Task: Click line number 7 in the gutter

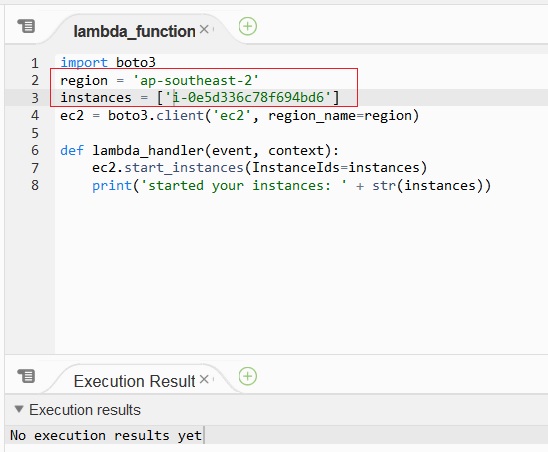Action: pos(35,168)
